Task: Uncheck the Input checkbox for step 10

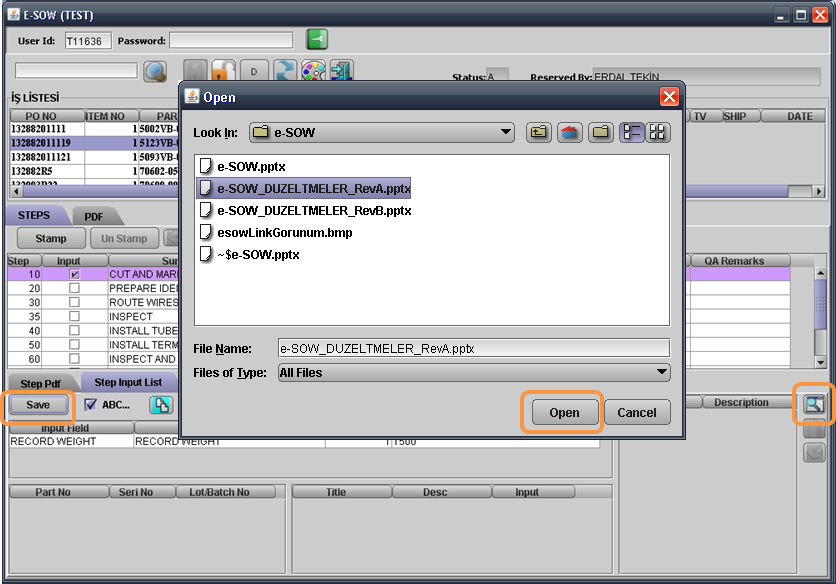Action: [74, 274]
